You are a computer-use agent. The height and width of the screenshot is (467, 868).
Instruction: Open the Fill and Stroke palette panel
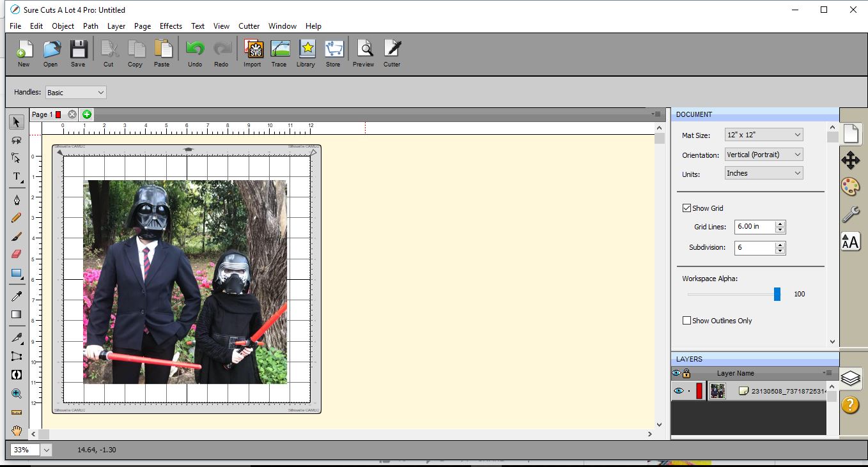click(850, 187)
